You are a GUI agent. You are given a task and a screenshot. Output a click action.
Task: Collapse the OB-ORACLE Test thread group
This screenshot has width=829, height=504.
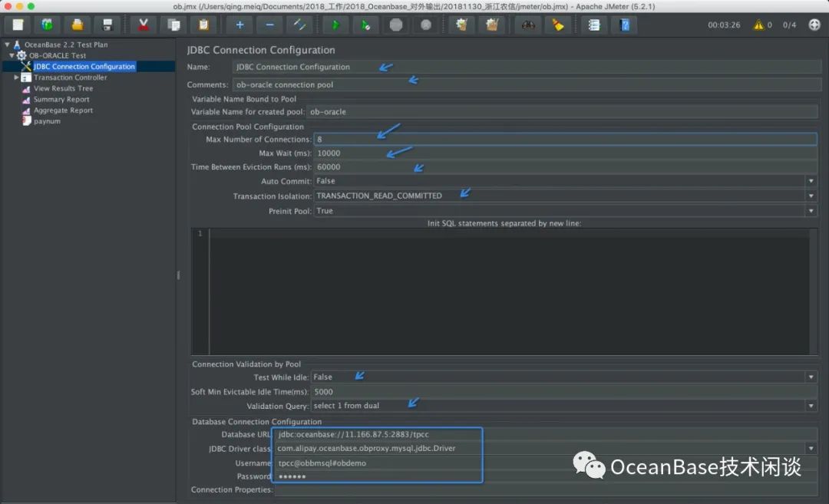click(x=12, y=56)
